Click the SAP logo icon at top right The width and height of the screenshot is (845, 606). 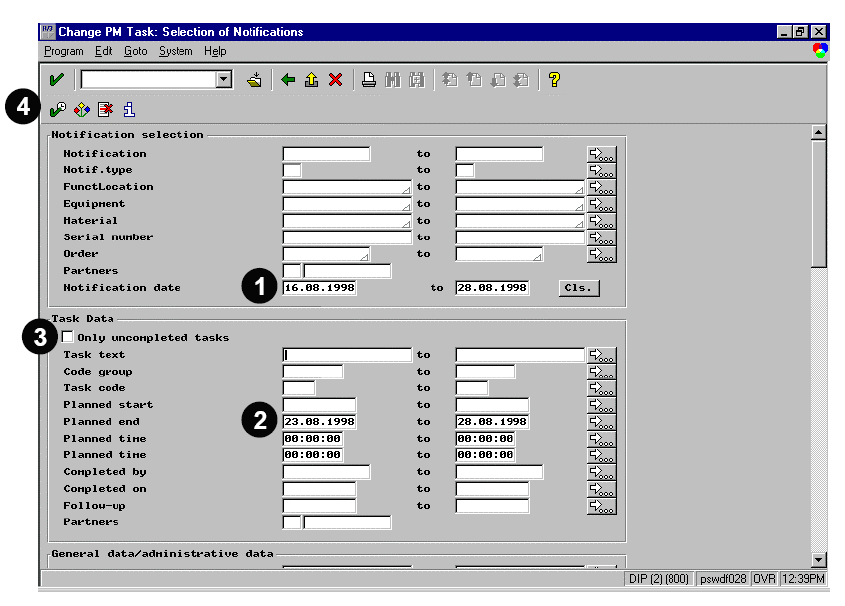click(x=820, y=51)
